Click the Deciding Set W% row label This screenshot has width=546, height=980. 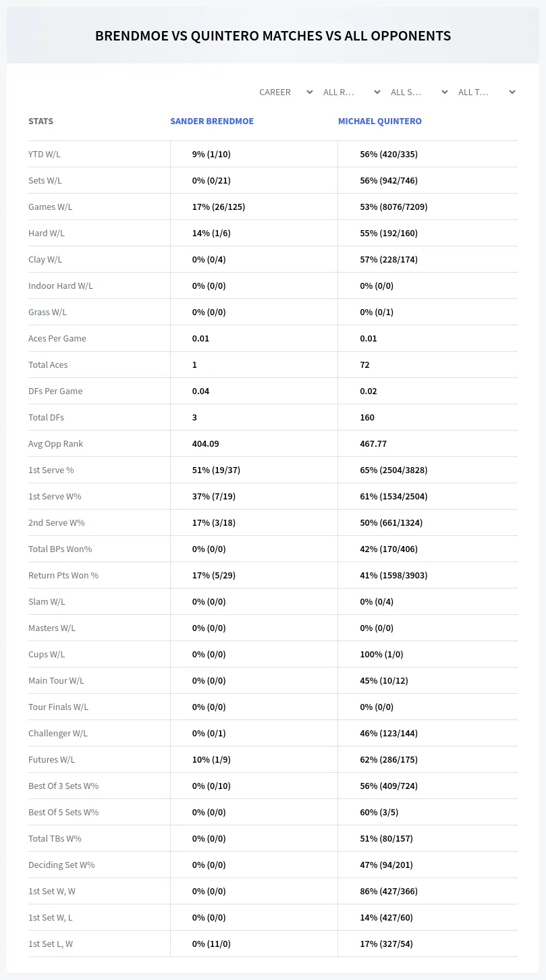tap(61, 865)
